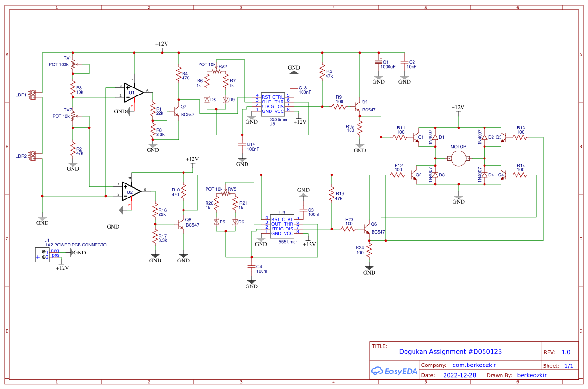
Task: Click the GND symbol below C14
Action: [242, 160]
